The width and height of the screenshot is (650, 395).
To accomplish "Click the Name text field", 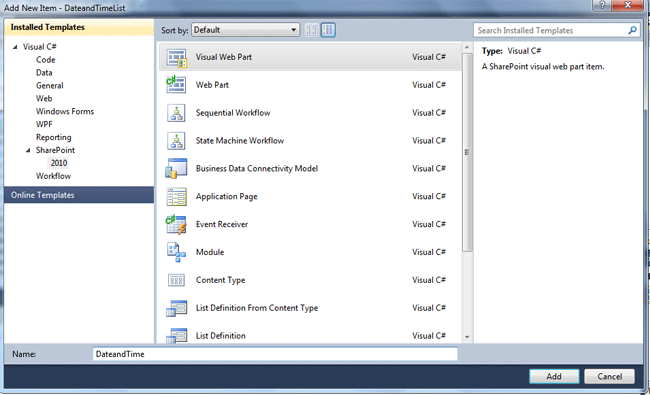I will 275,354.
